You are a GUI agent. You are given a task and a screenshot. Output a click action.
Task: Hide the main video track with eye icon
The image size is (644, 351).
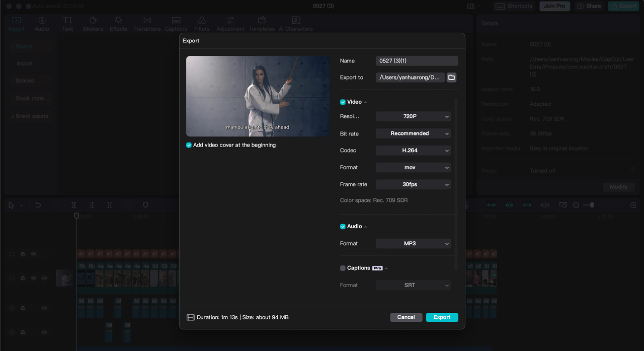click(x=34, y=278)
